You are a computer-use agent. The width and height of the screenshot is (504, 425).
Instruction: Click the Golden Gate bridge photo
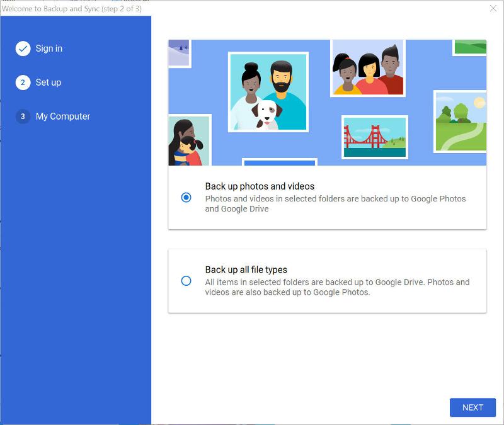[374, 137]
